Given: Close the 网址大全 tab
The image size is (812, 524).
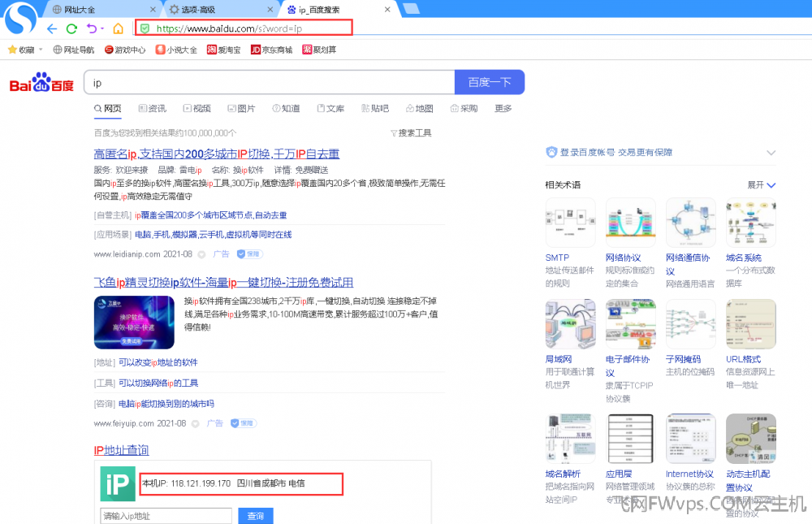Looking at the screenshot, I should tap(153, 9).
